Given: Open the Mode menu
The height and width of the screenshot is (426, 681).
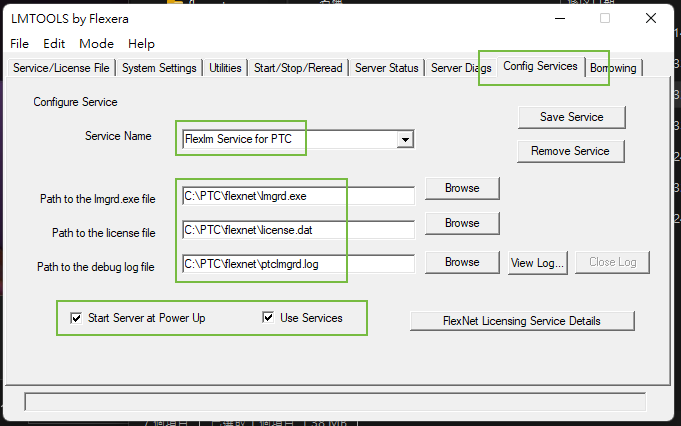Looking at the screenshot, I should pyautogui.click(x=97, y=44).
